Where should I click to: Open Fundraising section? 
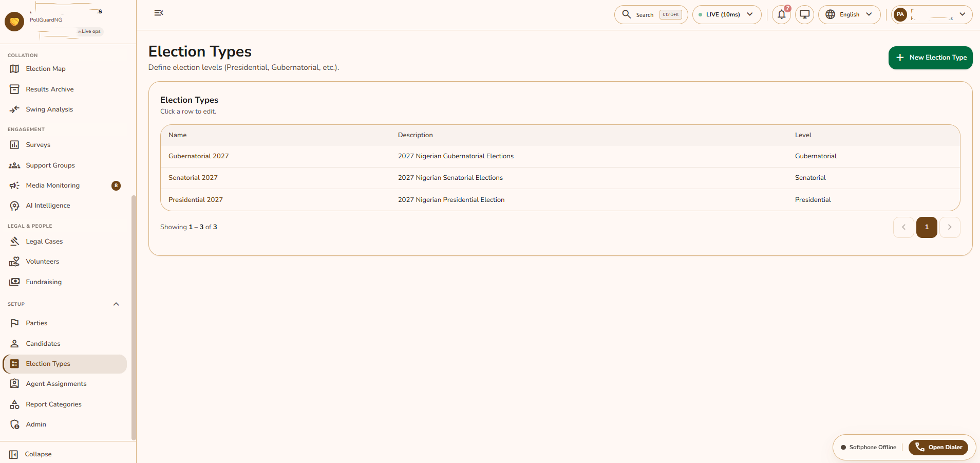point(65,282)
